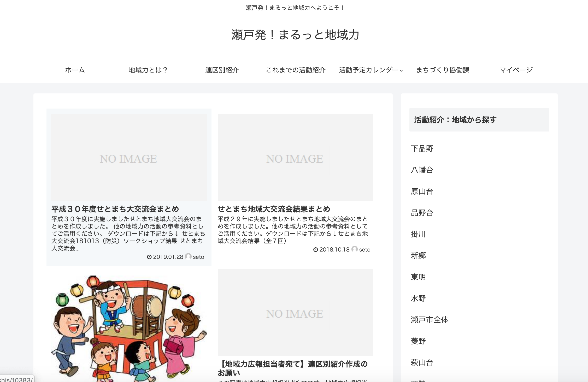The height and width of the screenshot is (382, 588).
Task: Select the 菱野 area link
Action: (418, 341)
